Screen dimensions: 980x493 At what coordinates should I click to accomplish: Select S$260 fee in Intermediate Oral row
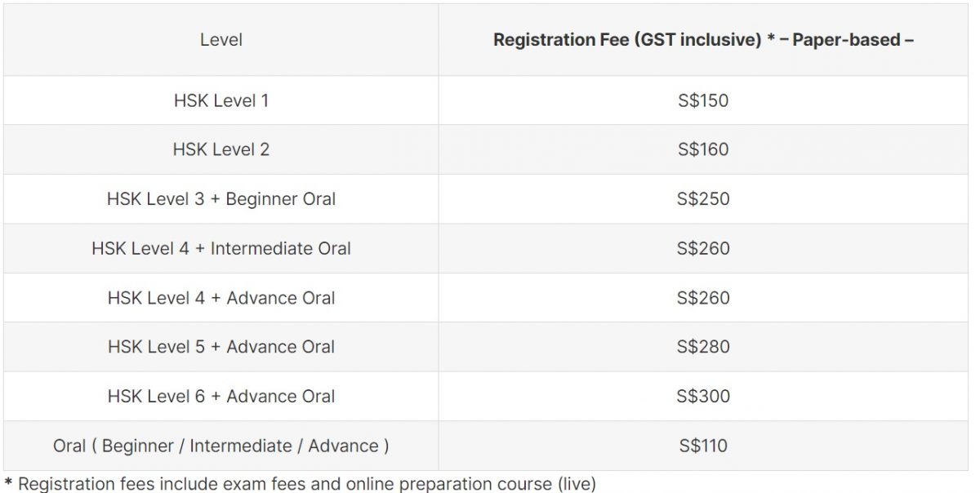703,248
